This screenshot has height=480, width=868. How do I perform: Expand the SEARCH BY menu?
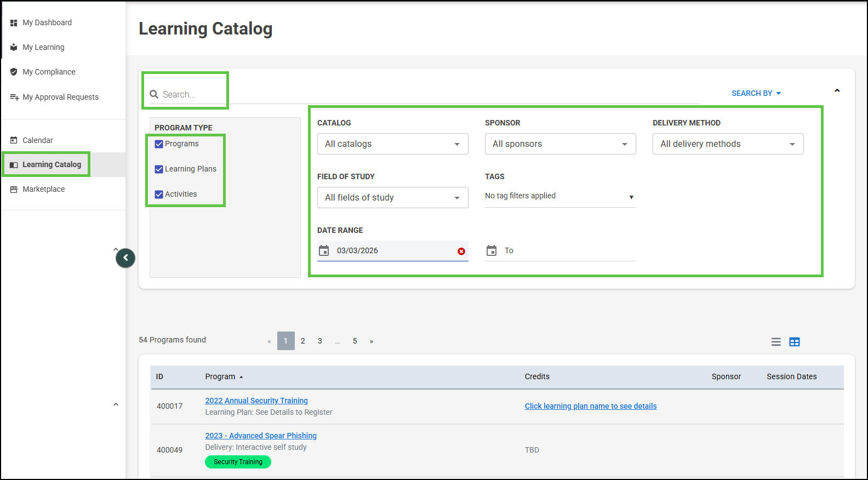tap(756, 93)
